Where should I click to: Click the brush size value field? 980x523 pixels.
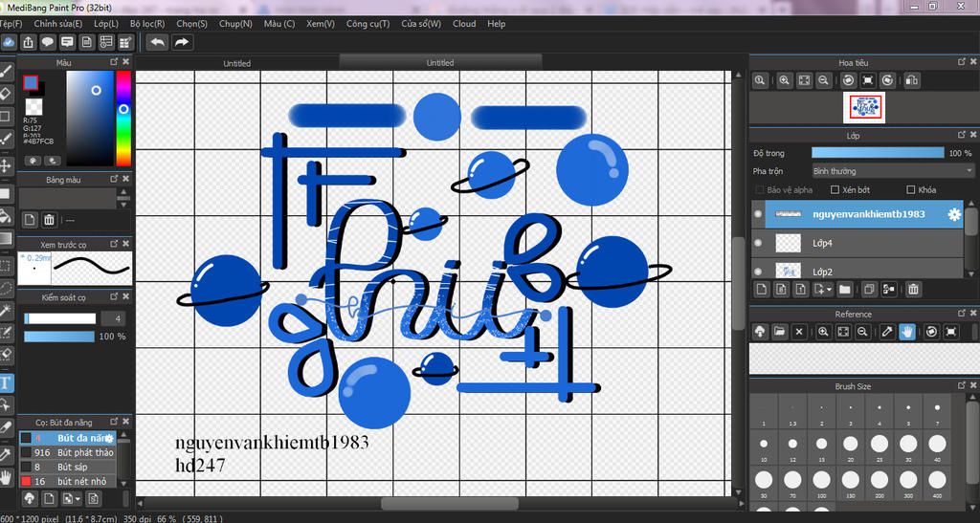tap(113, 319)
